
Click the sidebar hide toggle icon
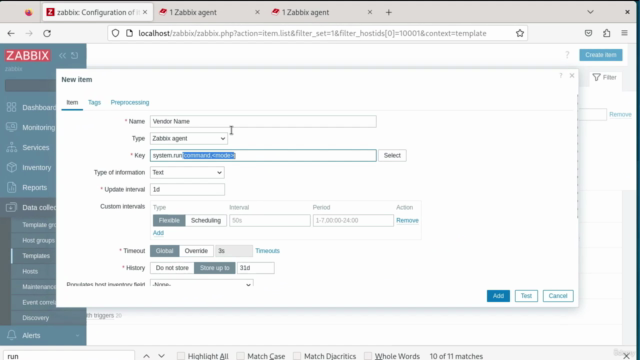(74, 56)
